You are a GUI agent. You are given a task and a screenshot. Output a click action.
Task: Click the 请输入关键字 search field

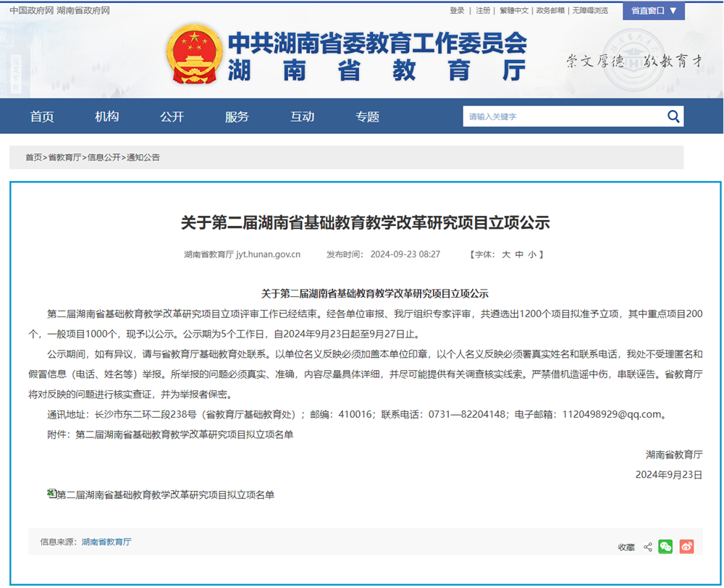[x=561, y=117]
